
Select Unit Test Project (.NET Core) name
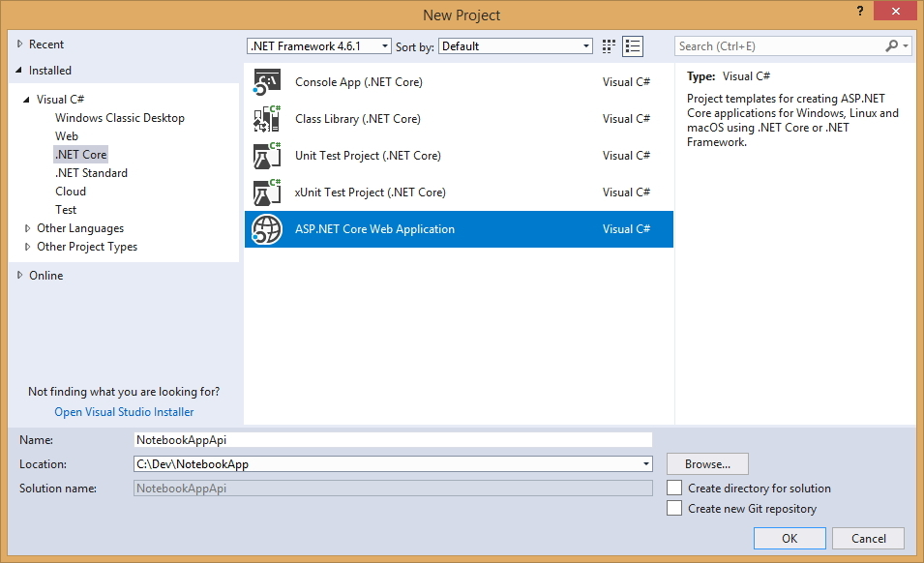(x=368, y=156)
